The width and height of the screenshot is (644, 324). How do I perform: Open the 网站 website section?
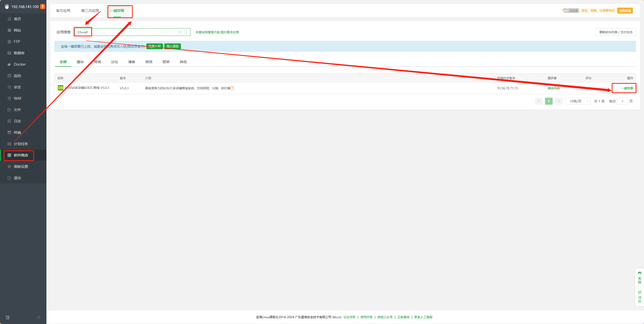(x=23, y=30)
